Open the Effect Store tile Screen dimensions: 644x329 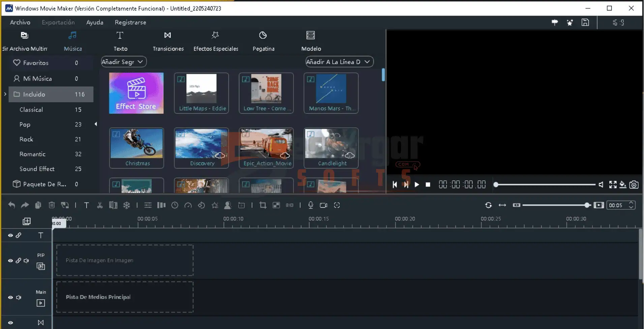(136, 93)
